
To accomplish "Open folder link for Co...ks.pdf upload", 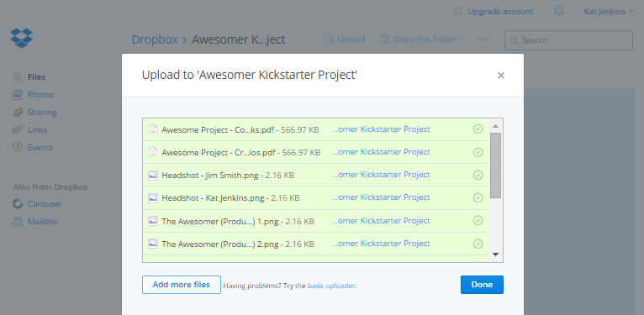I will tap(381, 129).
